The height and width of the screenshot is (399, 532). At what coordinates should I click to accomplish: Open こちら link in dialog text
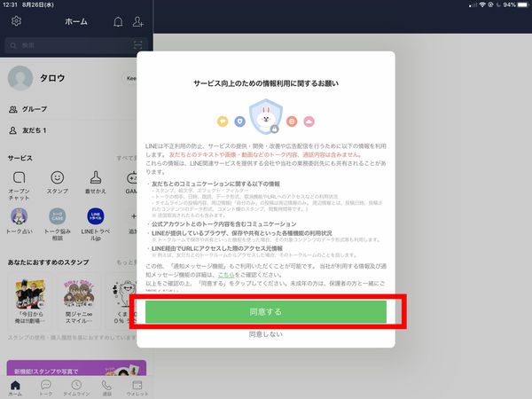click(226, 275)
